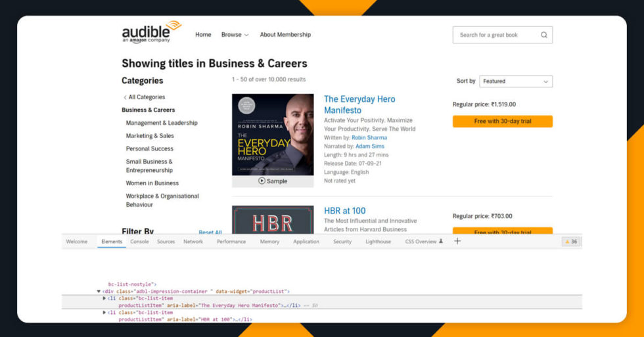Click the Home navigation link
644x337 pixels.
tap(203, 35)
